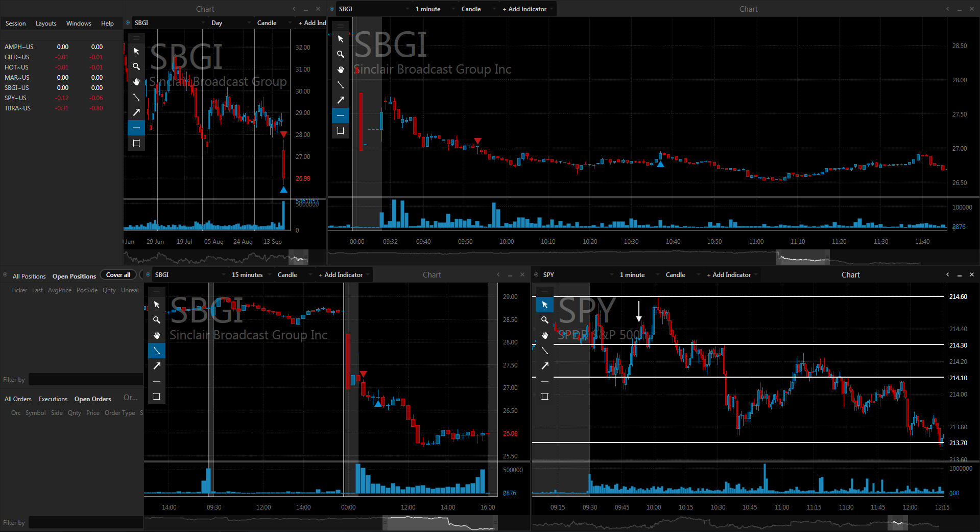Open Day timeframe dropdown
980x532 pixels.
[x=231, y=23]
